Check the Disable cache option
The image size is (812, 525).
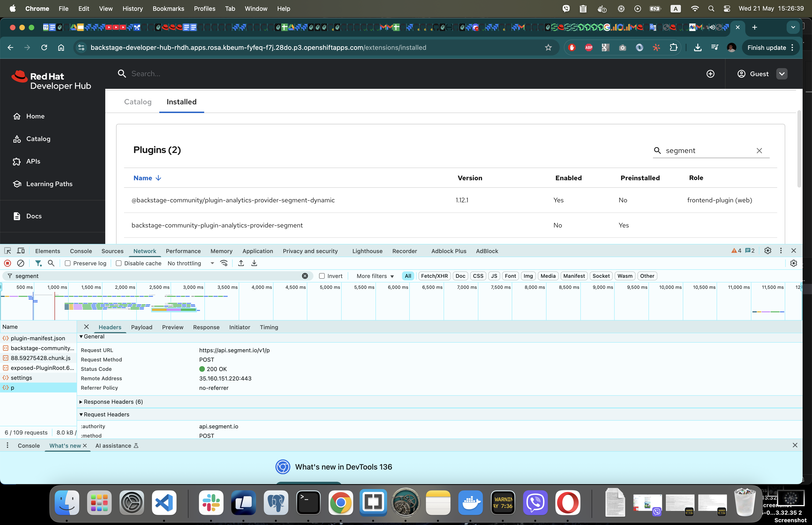tap(119, 263)
